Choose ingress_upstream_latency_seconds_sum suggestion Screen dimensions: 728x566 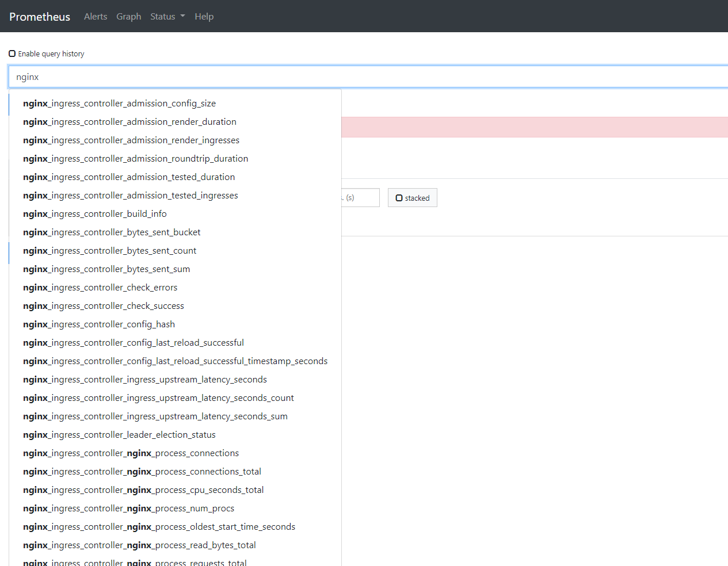(176, 416)
